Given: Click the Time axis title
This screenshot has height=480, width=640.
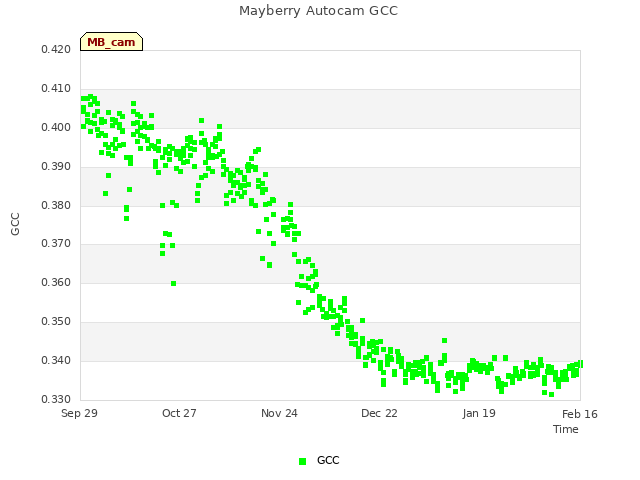Looking at the screenshot, I should click(566, 429).
